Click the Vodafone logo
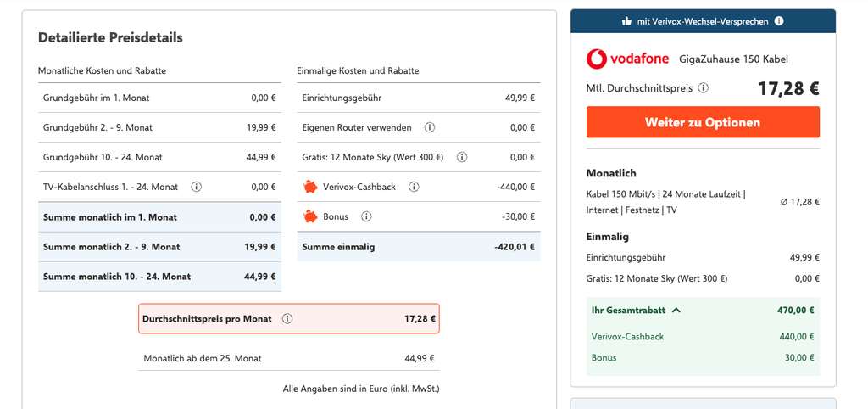 (628, 59)
